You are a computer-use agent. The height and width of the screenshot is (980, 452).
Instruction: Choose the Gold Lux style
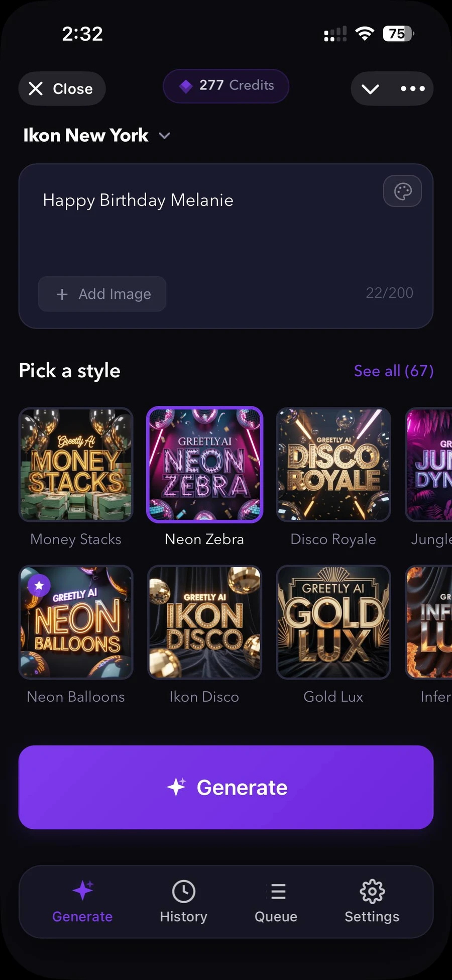coord(333,622)
